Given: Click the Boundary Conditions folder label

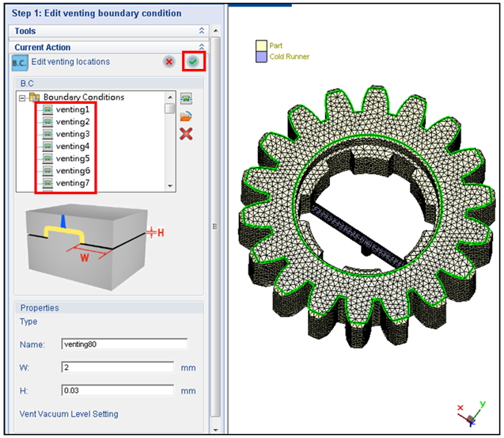Looking at the screenshot, I should tap(84, 97).
